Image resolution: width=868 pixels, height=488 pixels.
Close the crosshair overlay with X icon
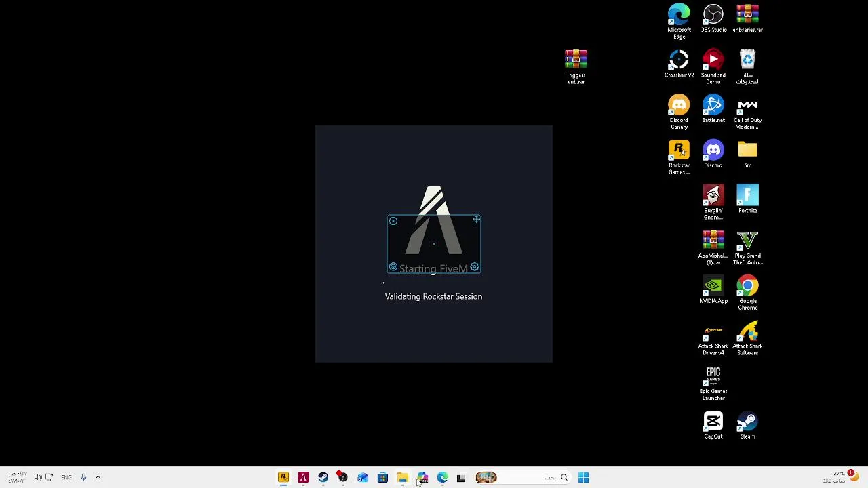pyautogui.click(x=393, y=221)
